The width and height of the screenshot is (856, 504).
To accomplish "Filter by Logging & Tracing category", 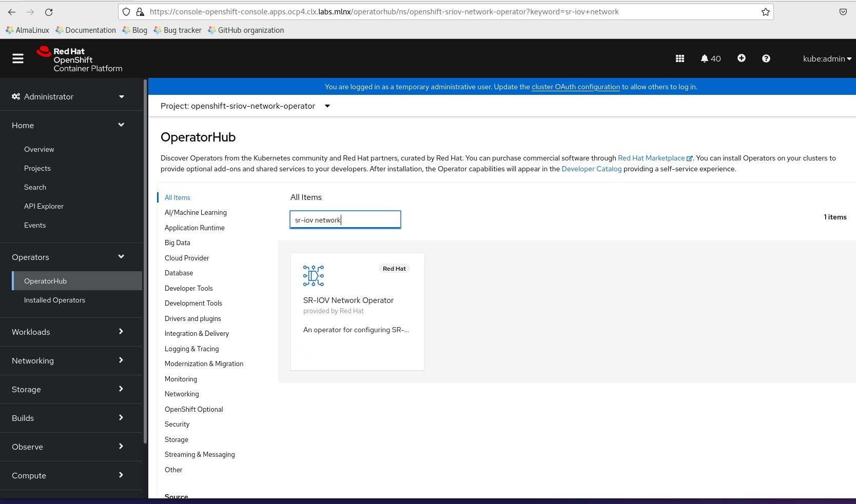I will click(191, 349).
